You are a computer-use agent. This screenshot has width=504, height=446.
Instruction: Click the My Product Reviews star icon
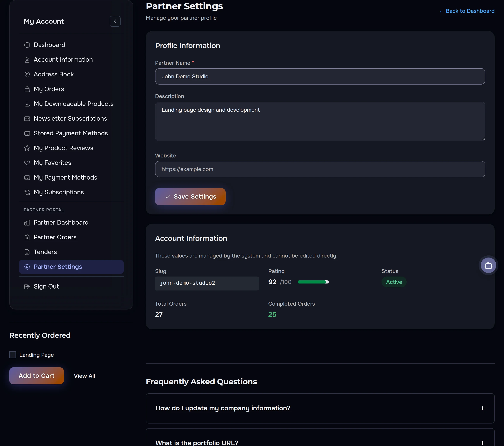pyautogui.click(x=27, y=148)
